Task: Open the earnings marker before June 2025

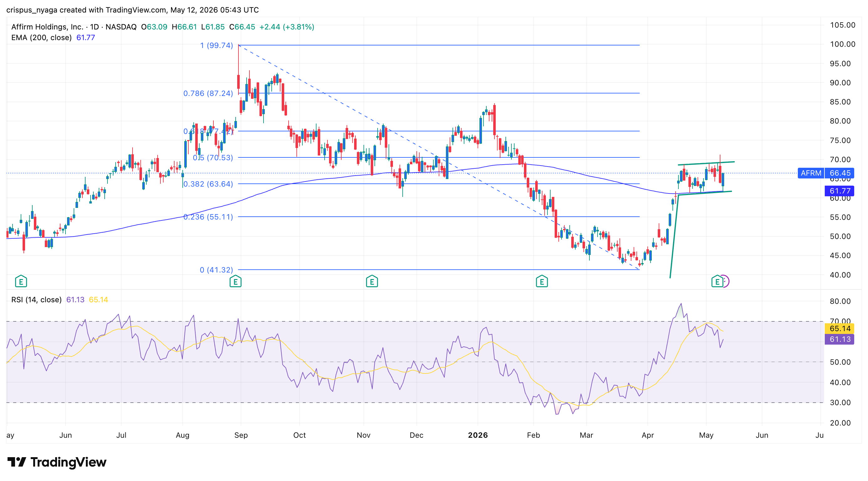Action: 21,281
